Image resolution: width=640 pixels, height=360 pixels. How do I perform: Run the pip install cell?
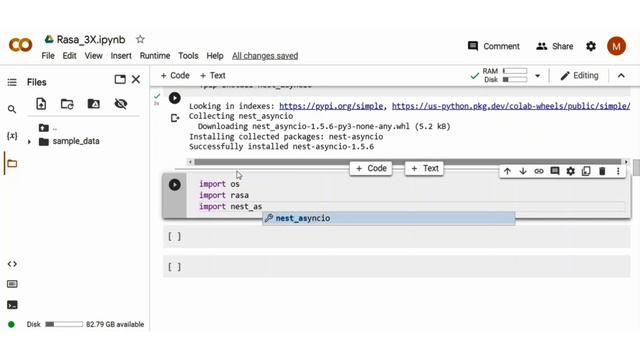coord(175,98)
